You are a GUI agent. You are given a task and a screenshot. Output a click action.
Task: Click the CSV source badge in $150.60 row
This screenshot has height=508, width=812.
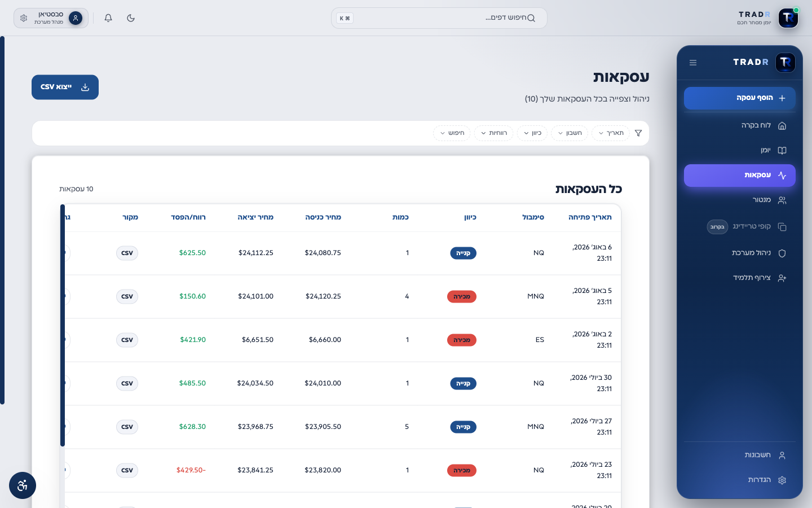tap(127, 297)
